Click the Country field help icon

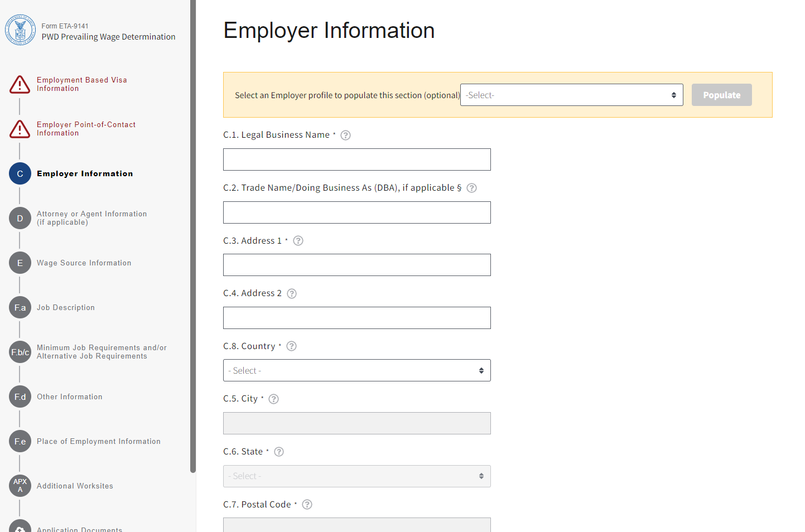[291, 346]
